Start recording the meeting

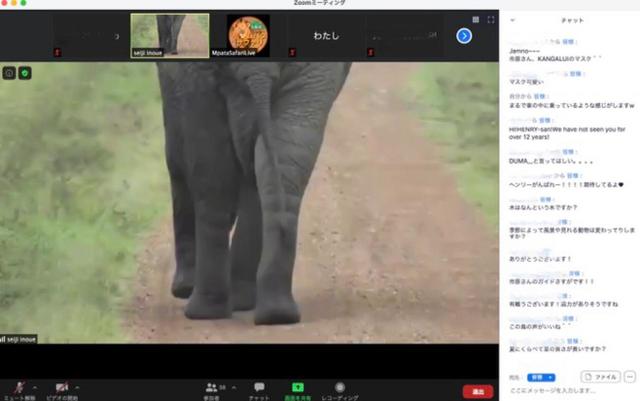tap(340, 387)
